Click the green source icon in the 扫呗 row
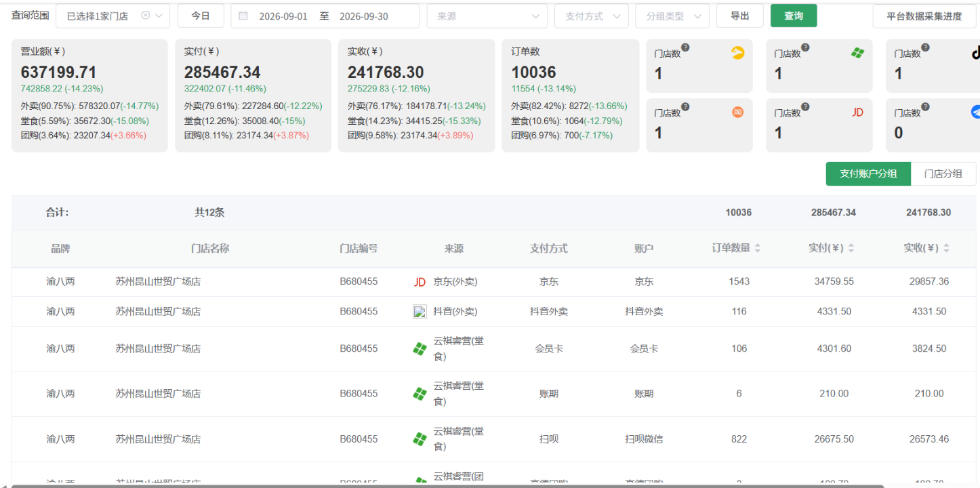 coord(420,439)
